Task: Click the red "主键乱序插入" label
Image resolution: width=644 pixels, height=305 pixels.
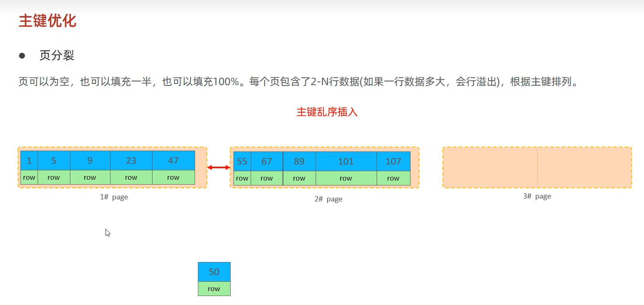Action: (327, 112)
